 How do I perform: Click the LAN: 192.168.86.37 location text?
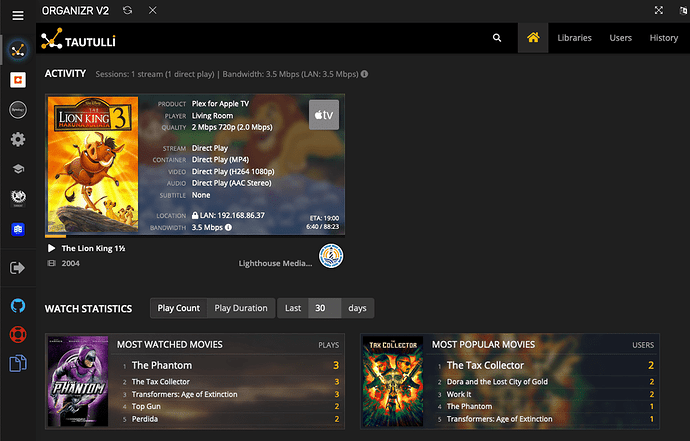(232, 215)
